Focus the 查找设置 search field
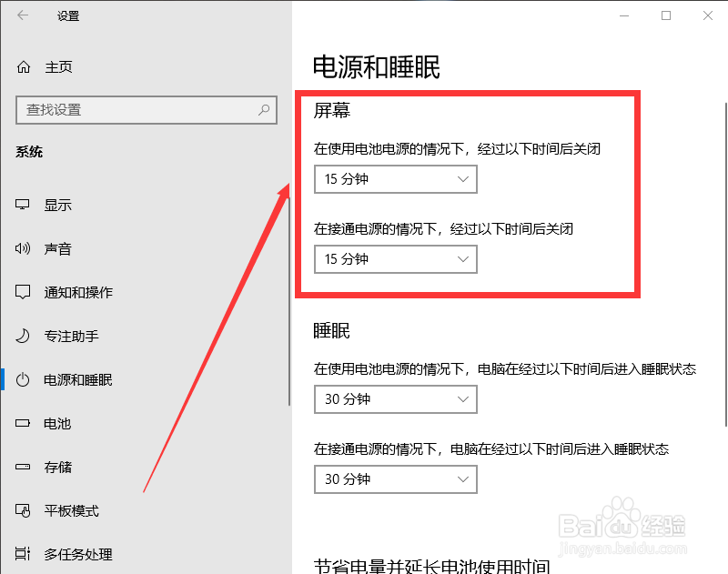This screenshot has height=574, width=728. [x=147, y=110]
